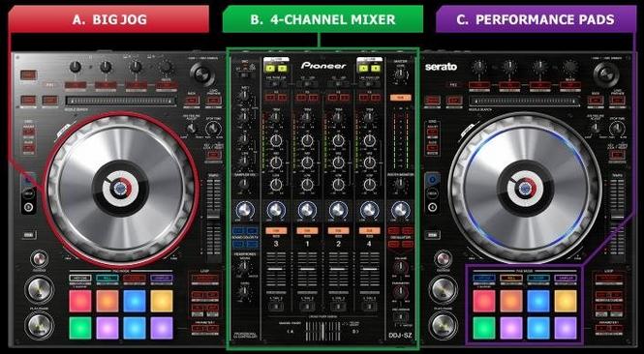
Task: Click the BOOTH MONITOR knob
Action: (x=401, y=185)
